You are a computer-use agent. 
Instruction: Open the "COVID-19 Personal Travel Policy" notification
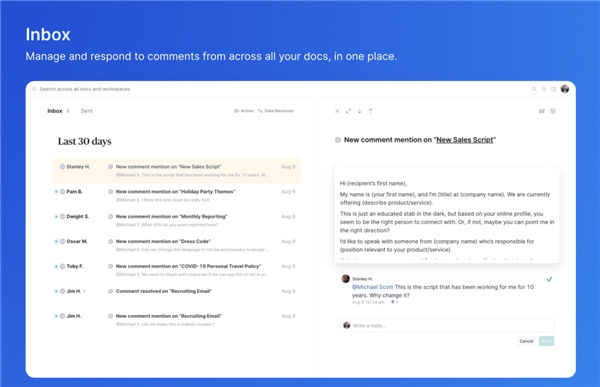(x=177, y=270)
